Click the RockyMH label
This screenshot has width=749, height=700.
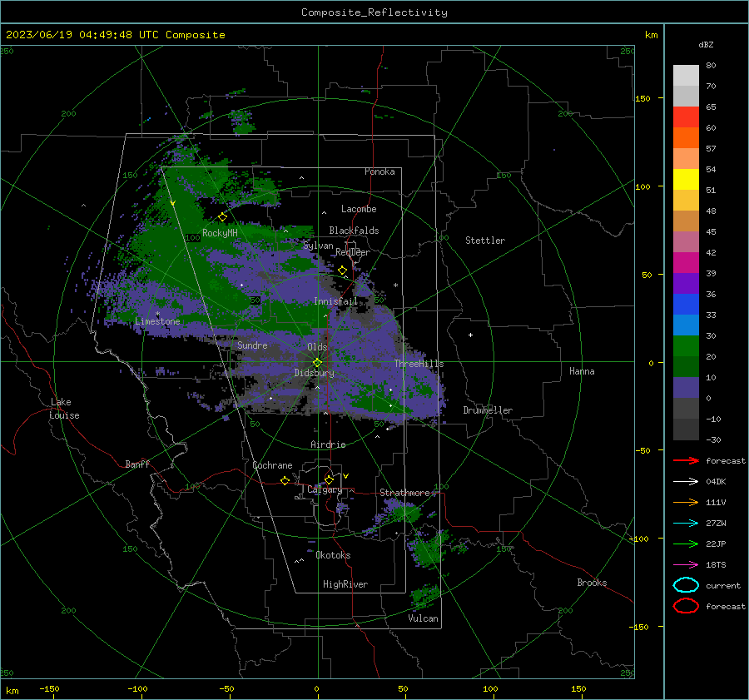pyautogui.click(x=220, y=233)
